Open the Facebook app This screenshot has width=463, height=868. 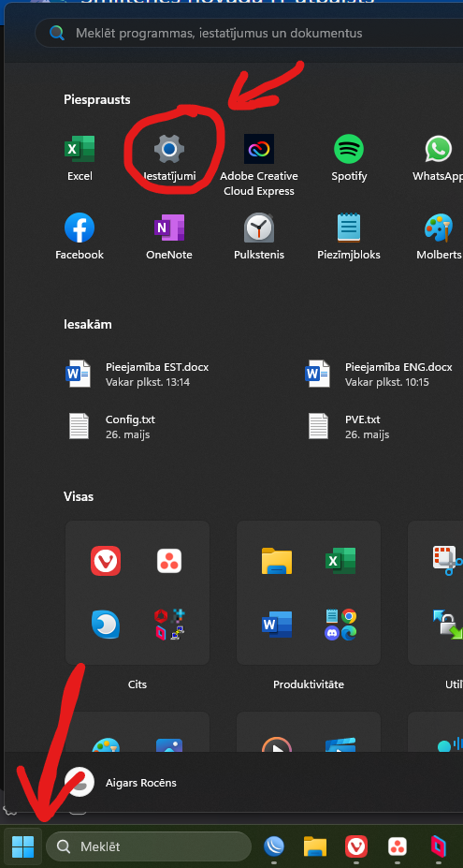click(80, 238)
